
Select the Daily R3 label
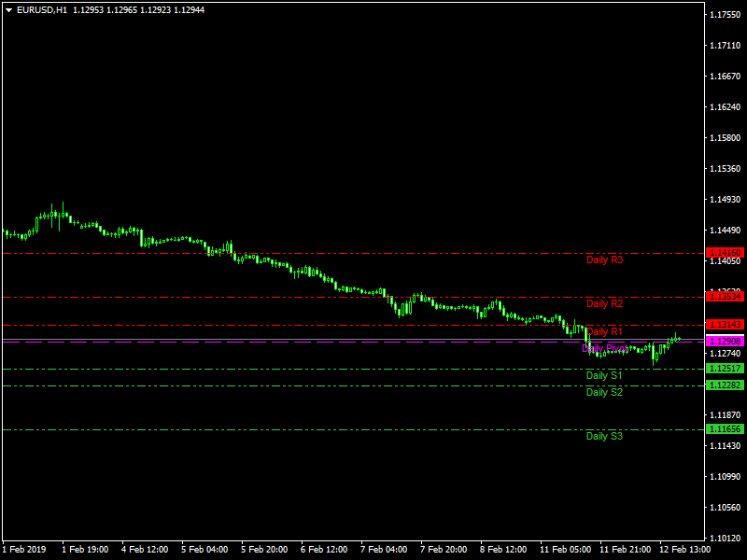pos(604,259)
